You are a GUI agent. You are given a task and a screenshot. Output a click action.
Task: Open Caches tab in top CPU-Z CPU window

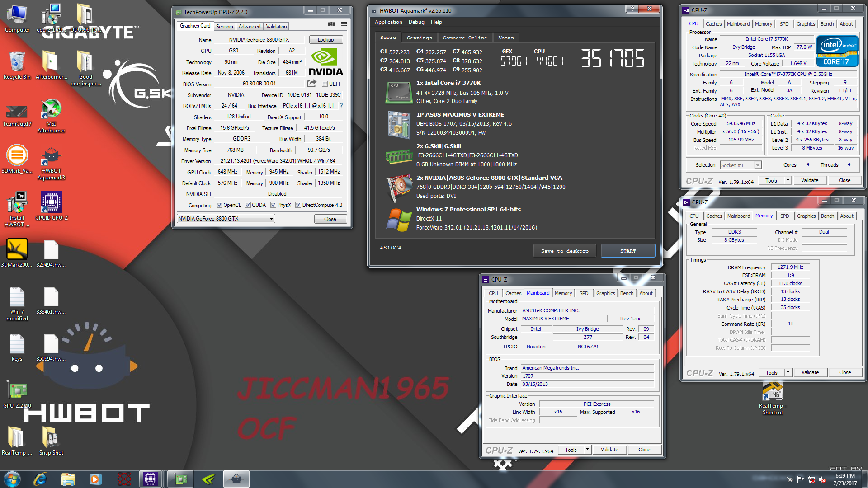713,24
